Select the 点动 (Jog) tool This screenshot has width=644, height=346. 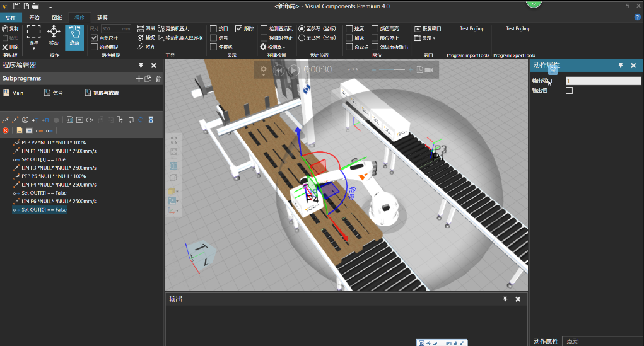click(74, 37)
